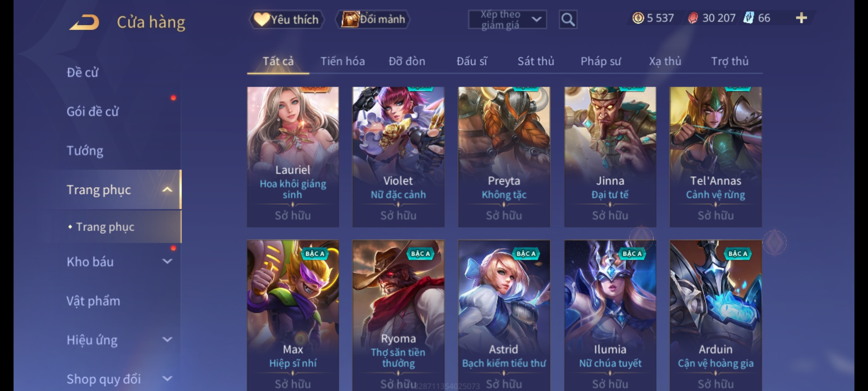Switch to the Sát thủ tab
The height and width of the screenshot is (391, 868).
[x=536, y=61]
